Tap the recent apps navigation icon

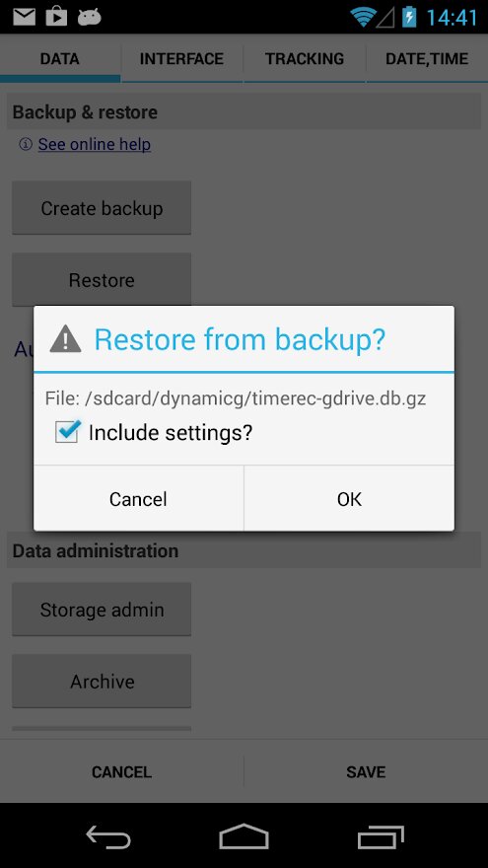381,836
